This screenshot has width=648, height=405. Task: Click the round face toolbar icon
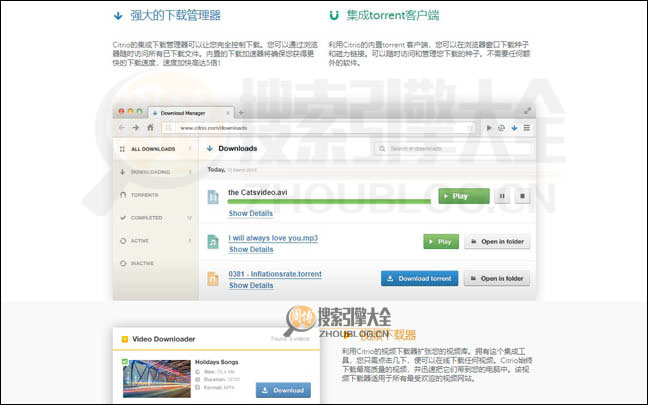(501, 128)
